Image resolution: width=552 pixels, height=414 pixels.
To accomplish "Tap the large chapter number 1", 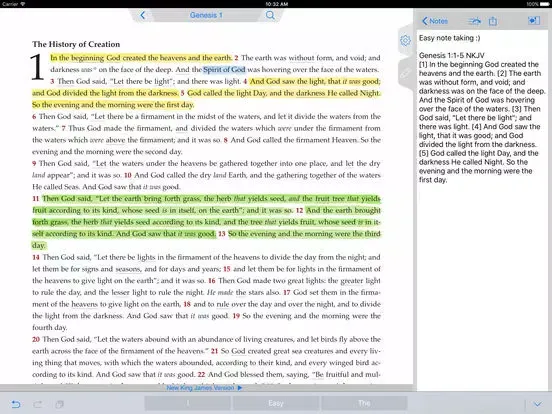I will click(37, 67).
